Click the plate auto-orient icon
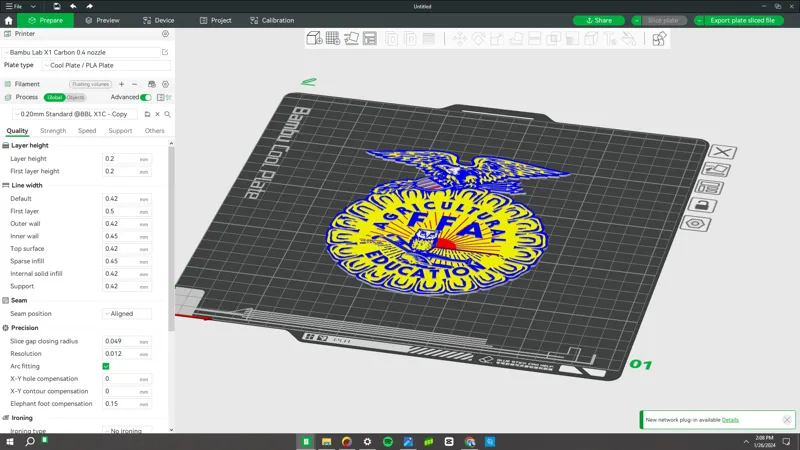The height and width of the screenshot is (450, 800). (716, 169)
